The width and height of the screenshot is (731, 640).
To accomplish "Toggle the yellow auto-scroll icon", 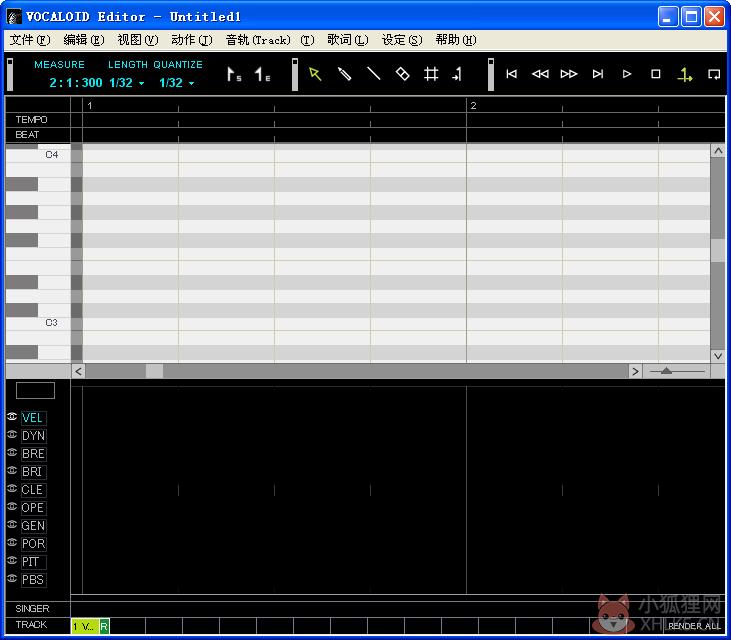I will [685, 75].
